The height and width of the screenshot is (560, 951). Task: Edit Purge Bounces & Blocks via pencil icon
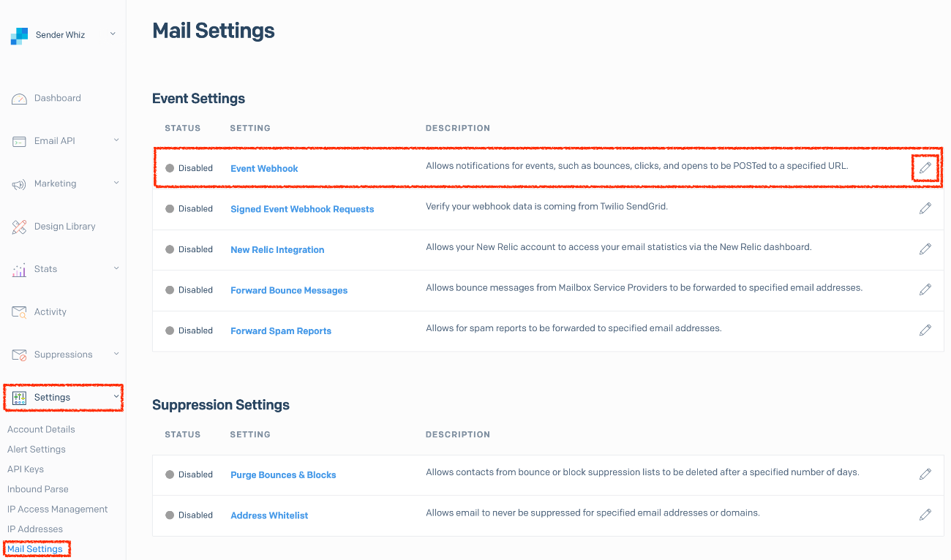[x=925, y=474]
